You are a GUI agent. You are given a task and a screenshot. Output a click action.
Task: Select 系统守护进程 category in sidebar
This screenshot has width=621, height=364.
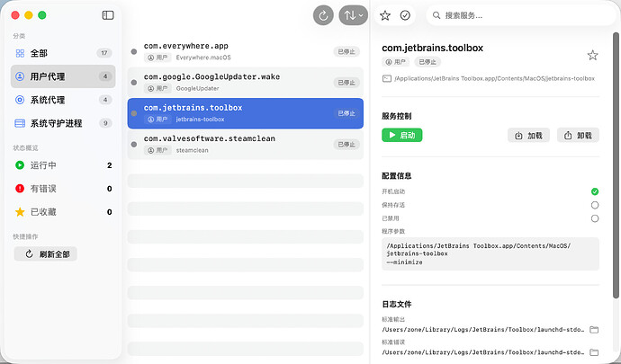coord(63,123)
